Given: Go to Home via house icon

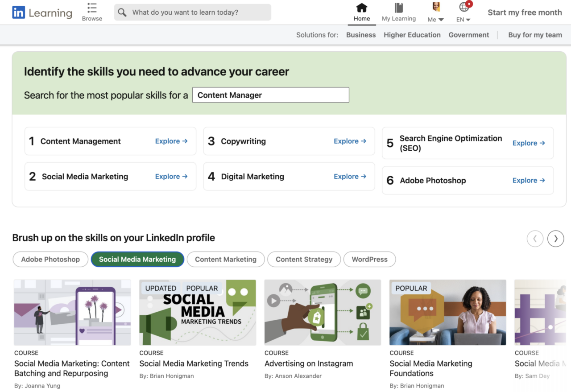Looking at the screenshot, I should [362, 8].
